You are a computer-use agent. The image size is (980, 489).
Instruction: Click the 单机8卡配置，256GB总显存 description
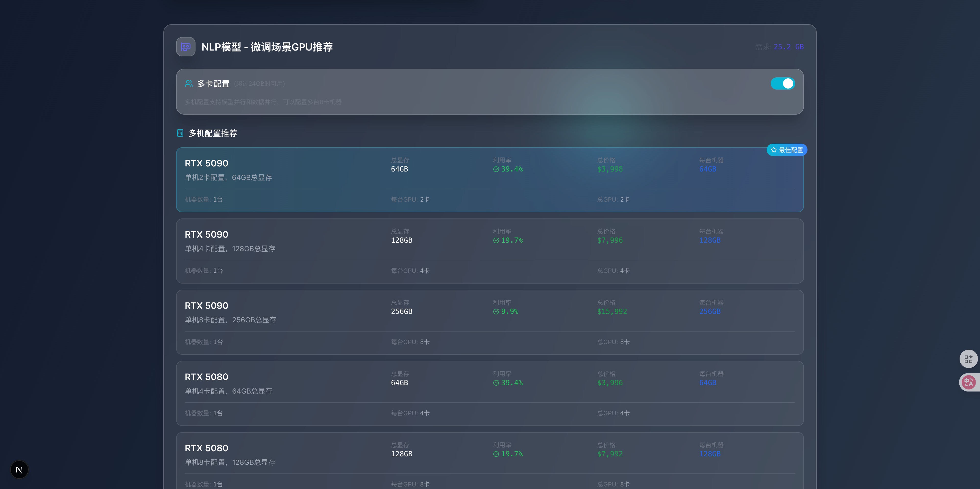tap(230, 320)
